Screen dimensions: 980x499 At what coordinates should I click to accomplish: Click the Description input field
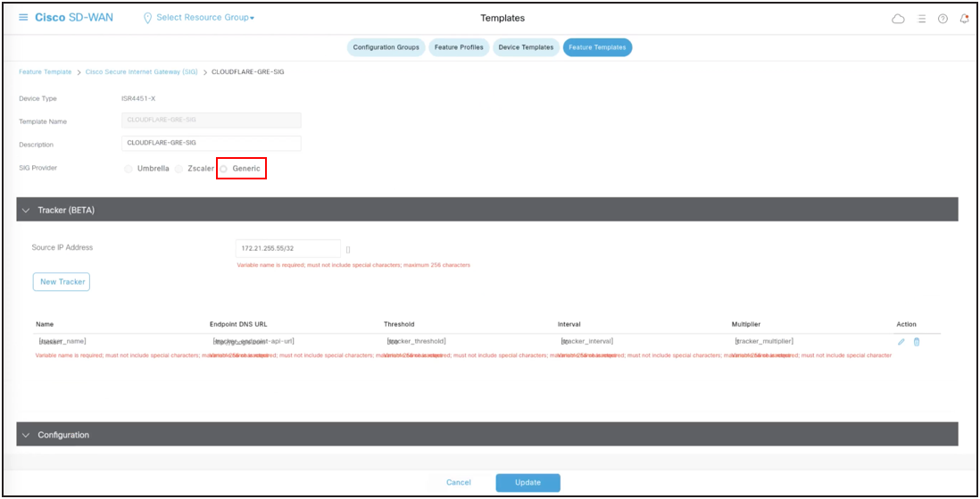click(212, 143)
